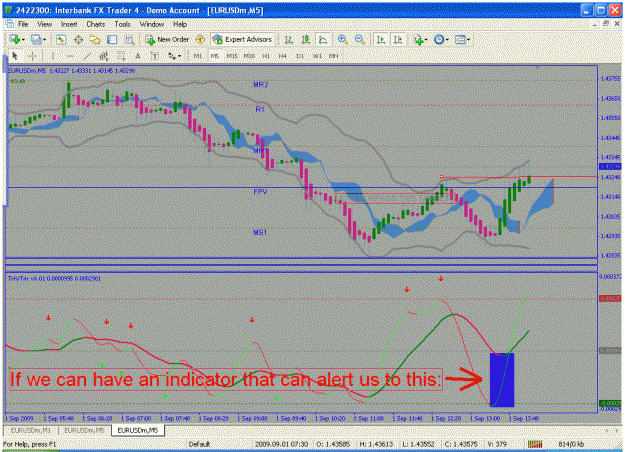Draw a horizontal line
This screenshot has width=625, height=452.
[x=70, y=56]
